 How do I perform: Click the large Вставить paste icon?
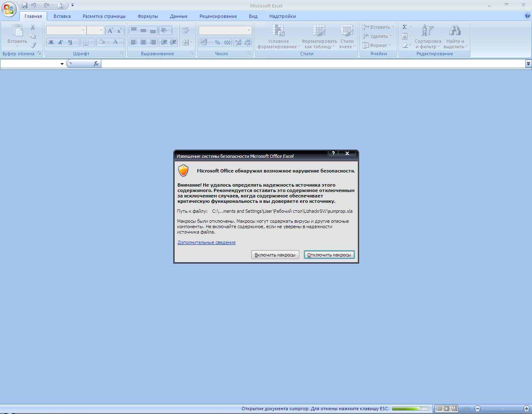click(x=17, y=32)
